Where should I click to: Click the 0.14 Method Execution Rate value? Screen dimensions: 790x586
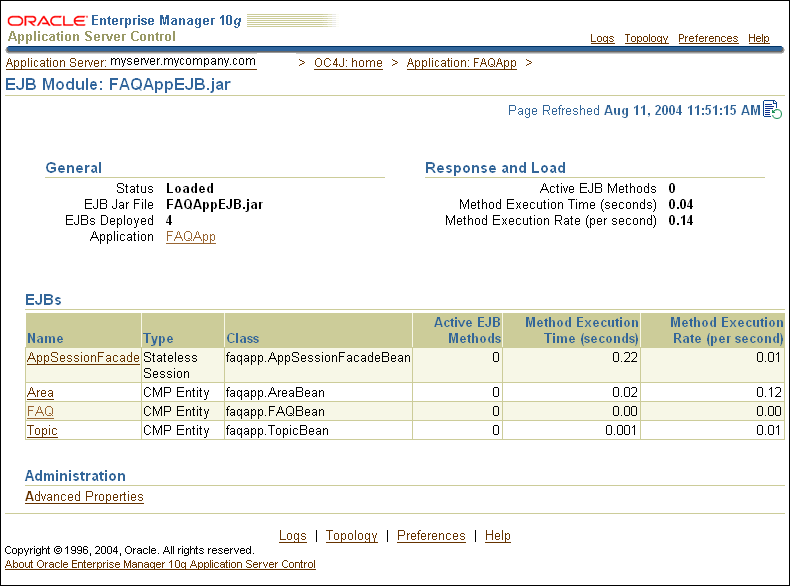[681, 221]
